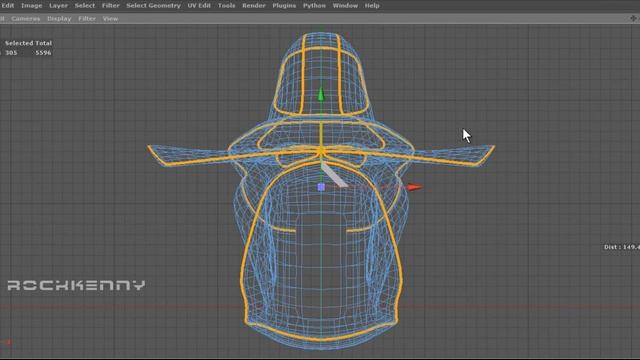
Task: Open the Window menu
Action: (x=345, y=6)
